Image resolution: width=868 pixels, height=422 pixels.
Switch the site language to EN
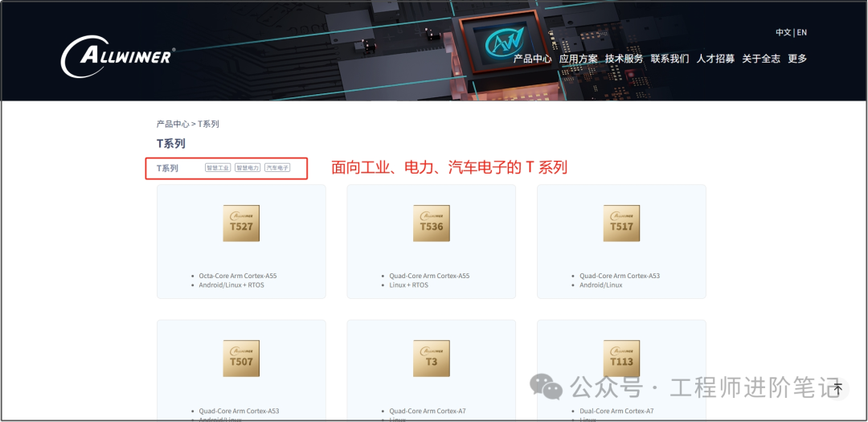point(802,32)
